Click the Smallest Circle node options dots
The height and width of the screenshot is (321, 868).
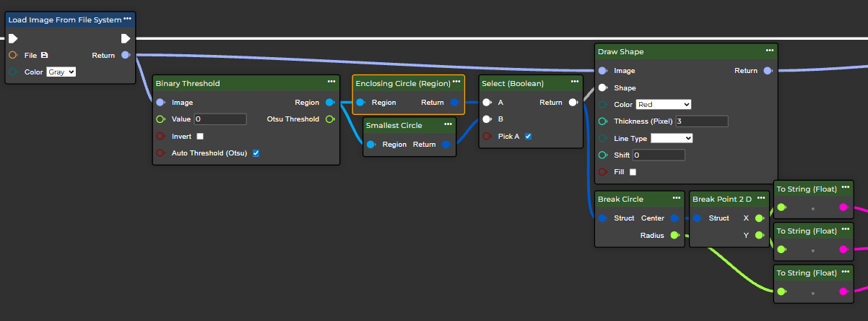(447, 124)
